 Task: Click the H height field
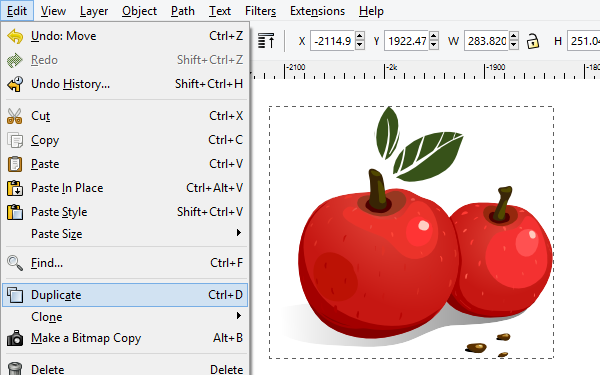(584, 41)
